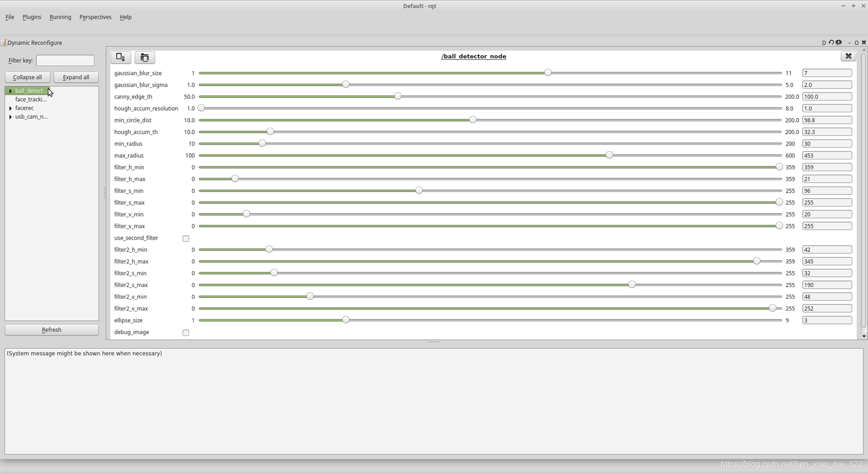Image resolution: width=868 pixels, height=474 pixels.
Task: Click the Expand all button
Action: (x=76, y=77)
